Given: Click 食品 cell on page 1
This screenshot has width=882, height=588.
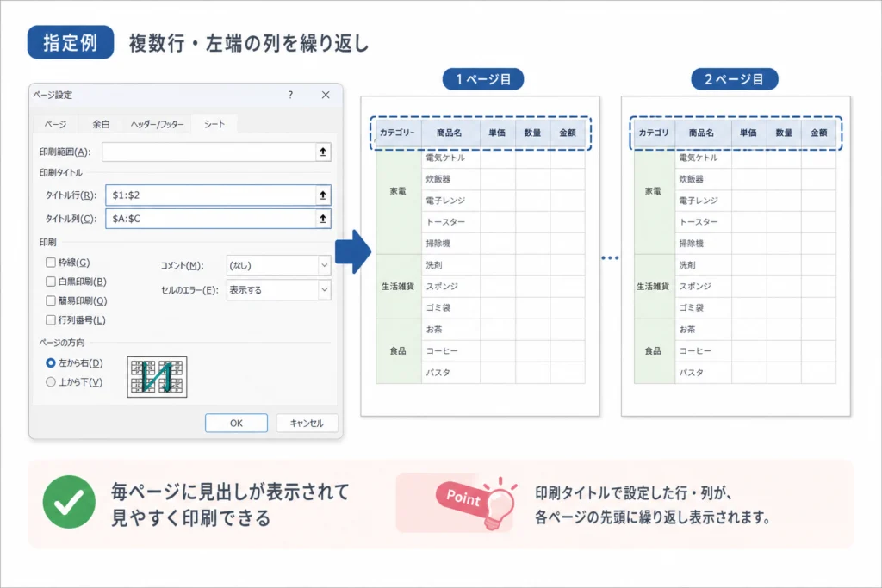Looking at the screenshot, I should tap(398, 350).
